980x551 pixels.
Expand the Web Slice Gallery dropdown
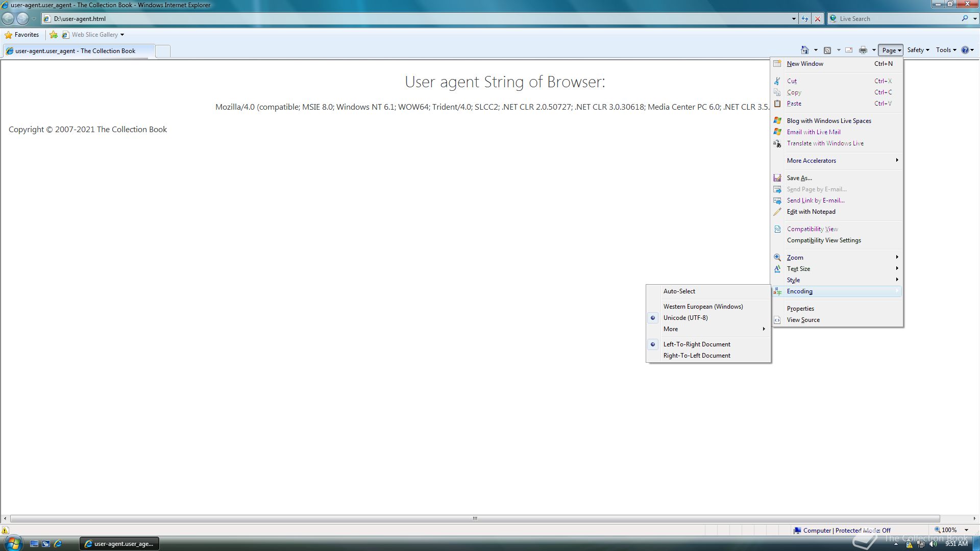coord(122,35)
